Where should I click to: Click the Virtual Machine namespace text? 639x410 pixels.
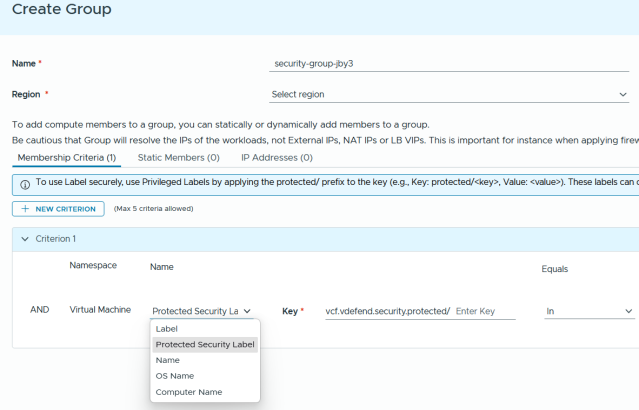tap(100, 310)
